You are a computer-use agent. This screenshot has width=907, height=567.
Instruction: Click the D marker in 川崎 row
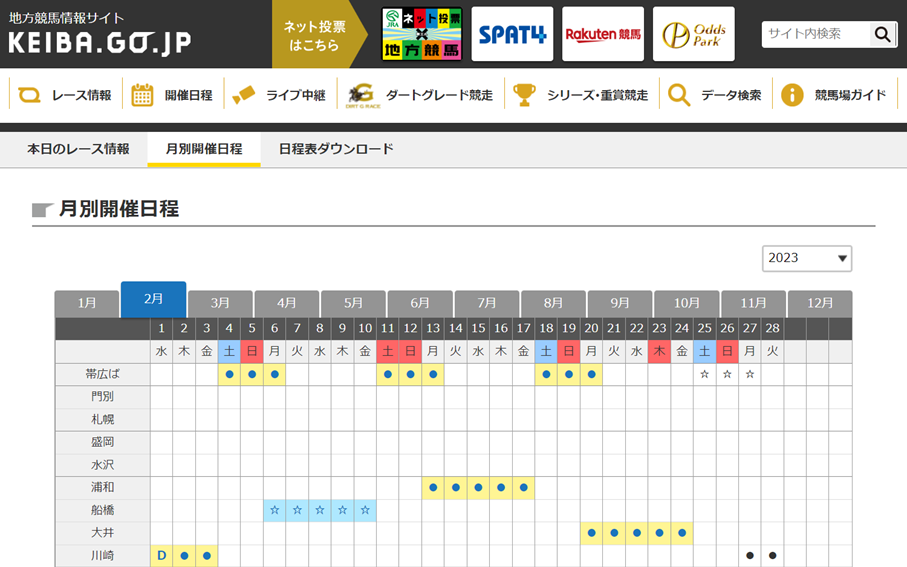click(x=161, y=555)
